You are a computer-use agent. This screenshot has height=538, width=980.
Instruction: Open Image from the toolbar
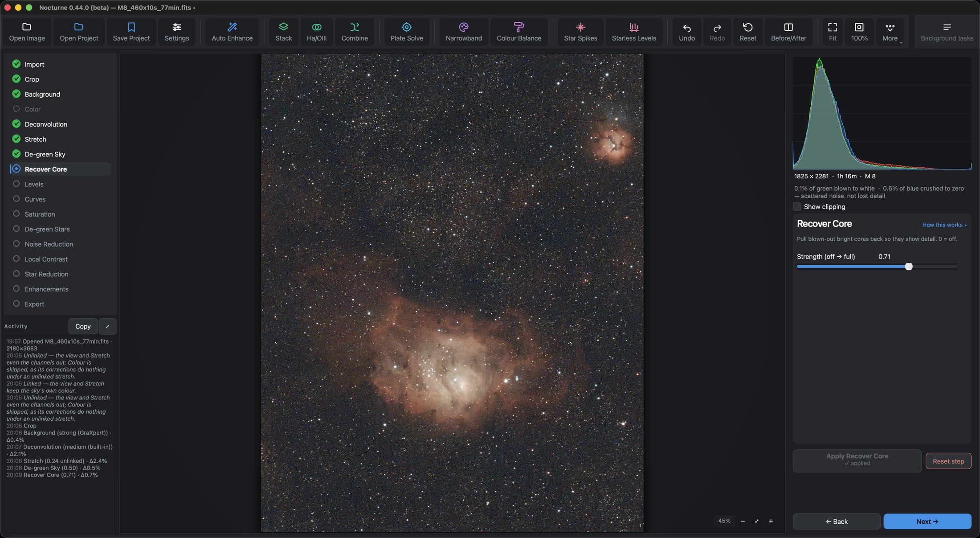[x=27, y=32]
